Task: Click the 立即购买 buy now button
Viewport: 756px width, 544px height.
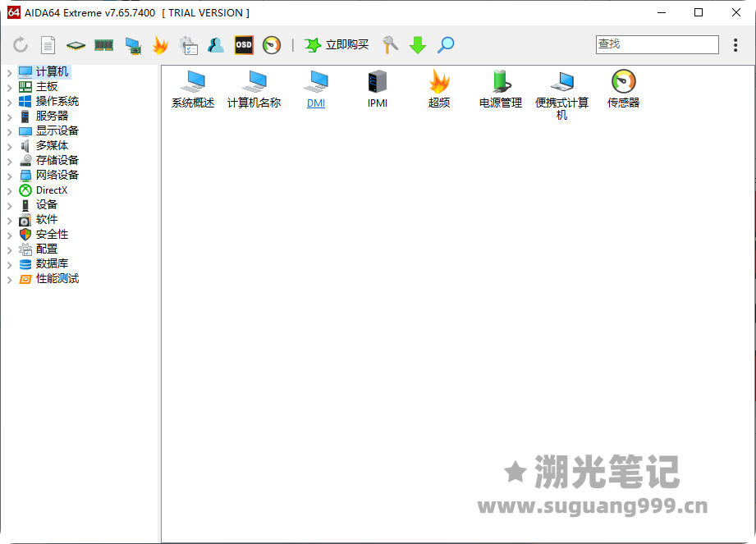Action: (x=337, y=45)
